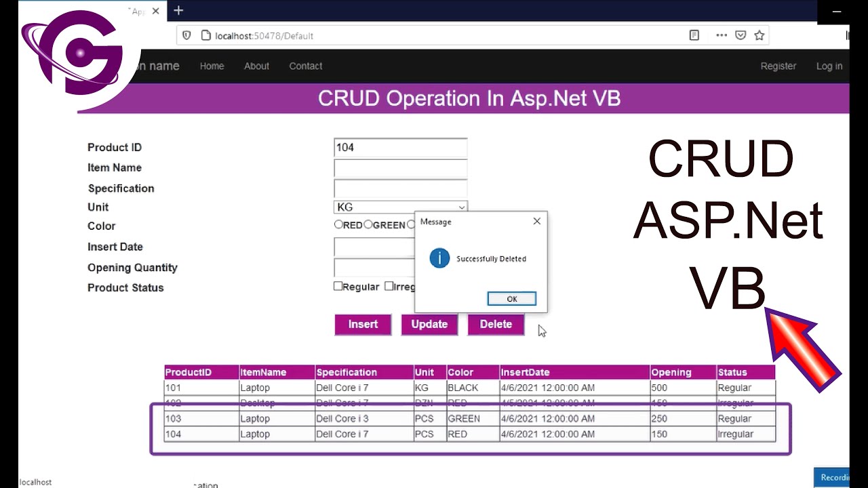
Task: Click the blue info icon in dialog
Action: coord(439,258)
